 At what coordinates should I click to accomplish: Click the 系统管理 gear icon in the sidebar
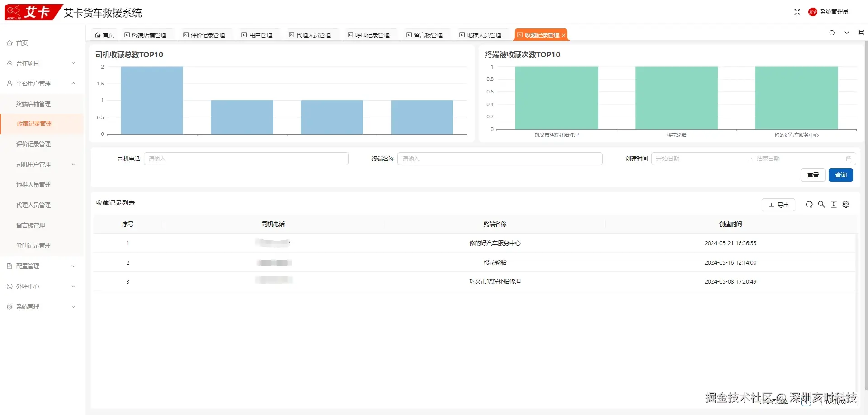pos(9,307)
